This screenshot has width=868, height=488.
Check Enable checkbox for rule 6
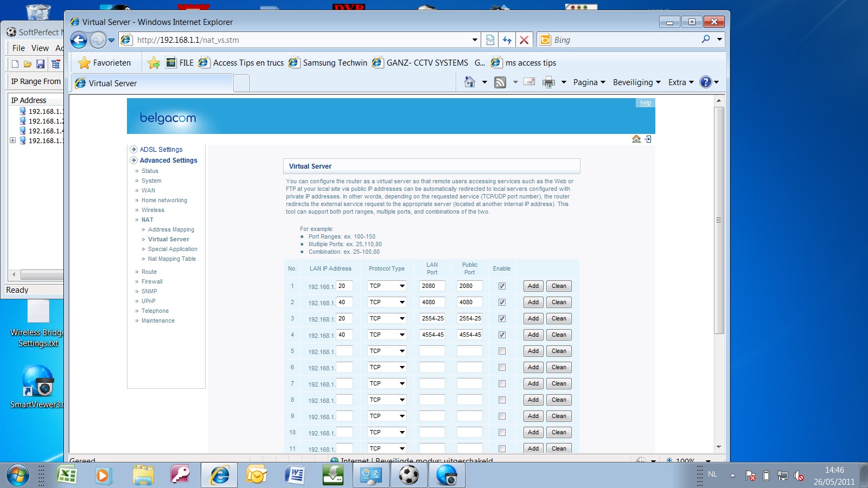[x=502, y=367]
